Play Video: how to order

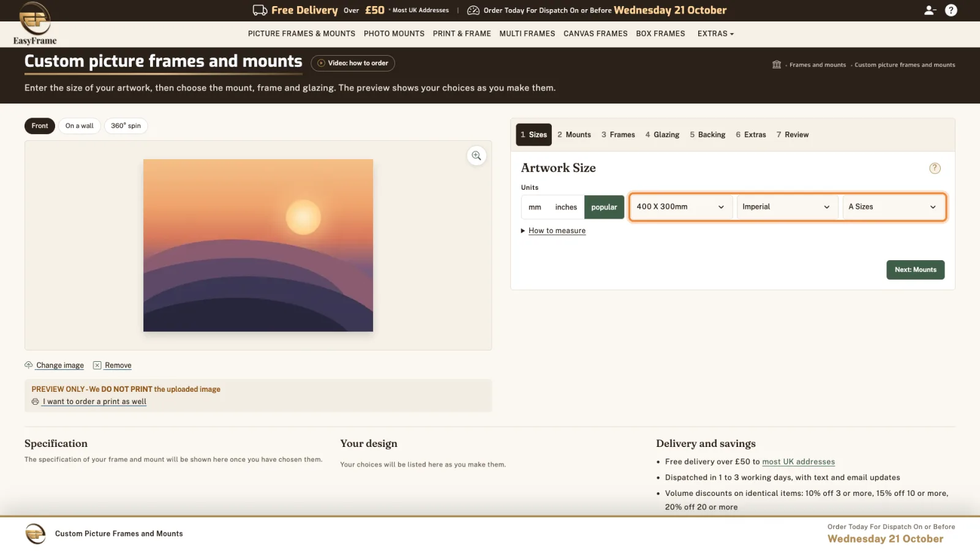click(x=353, y=63)
